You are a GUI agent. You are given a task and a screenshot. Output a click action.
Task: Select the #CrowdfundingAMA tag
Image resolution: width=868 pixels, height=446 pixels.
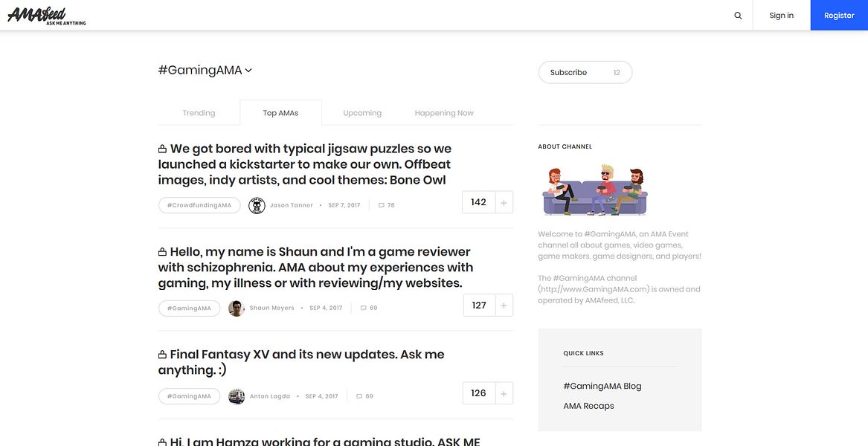[199, 205]
